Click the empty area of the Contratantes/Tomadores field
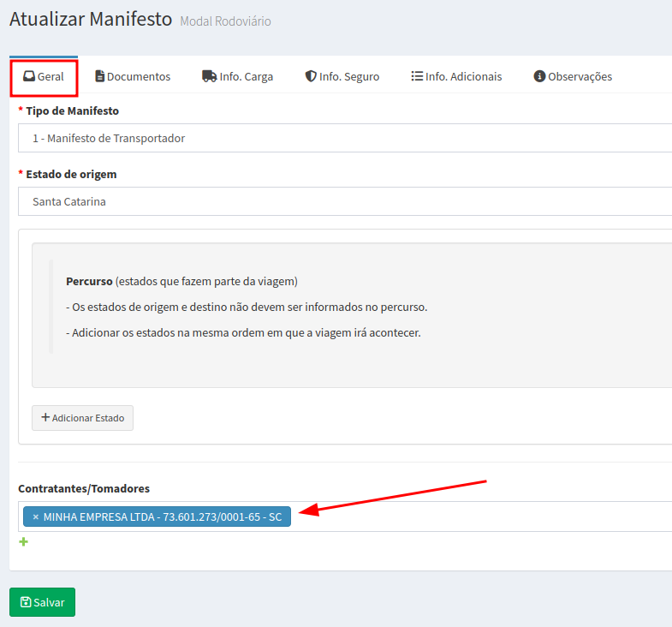672x627 pixels. [x=479, y=517]
